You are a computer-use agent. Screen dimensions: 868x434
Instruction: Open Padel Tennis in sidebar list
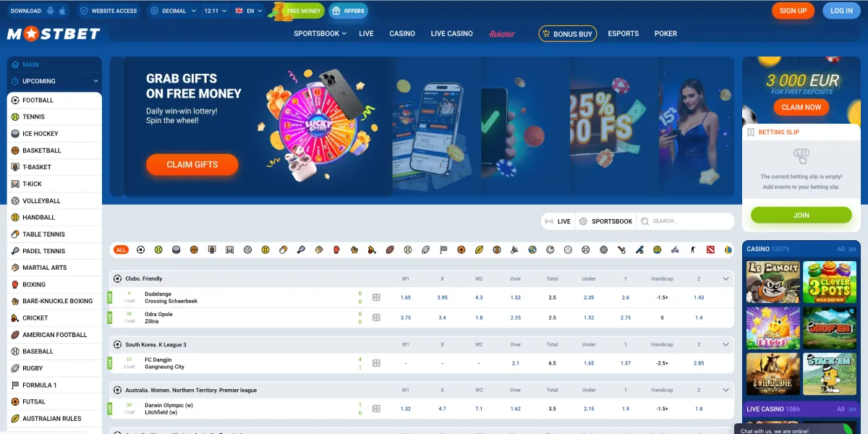54,251
